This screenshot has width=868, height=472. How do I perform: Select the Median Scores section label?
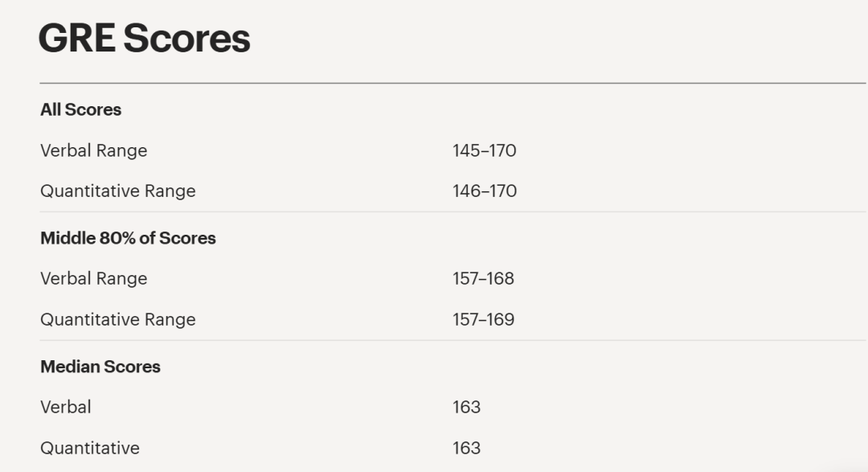point(100,367)
